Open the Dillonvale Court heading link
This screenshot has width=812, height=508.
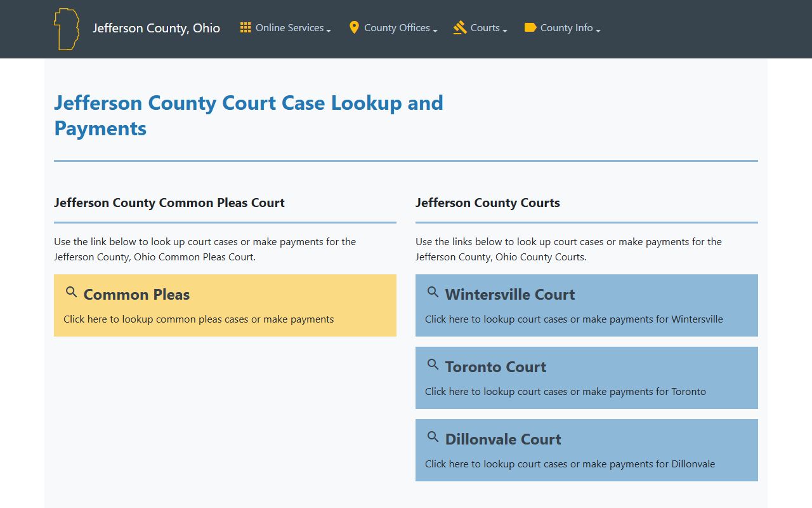pyautogui.click(x=503, y=439)
